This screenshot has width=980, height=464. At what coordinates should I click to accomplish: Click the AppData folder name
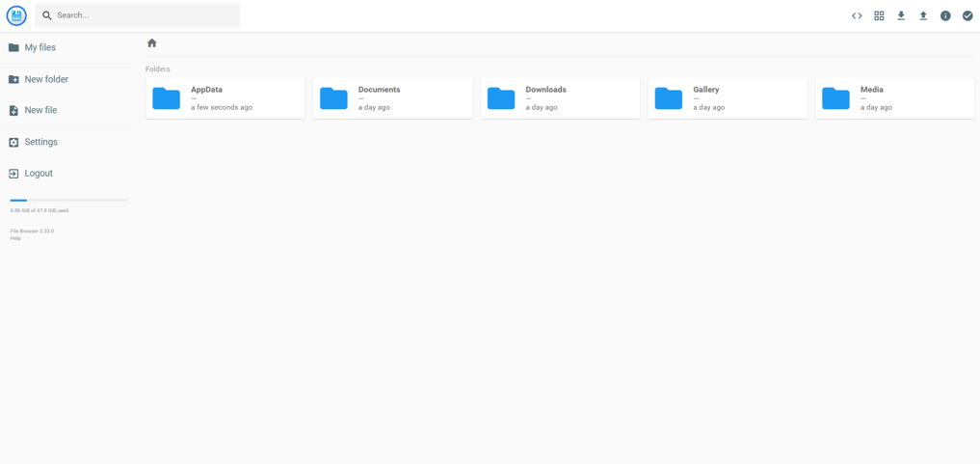(207, 90)
